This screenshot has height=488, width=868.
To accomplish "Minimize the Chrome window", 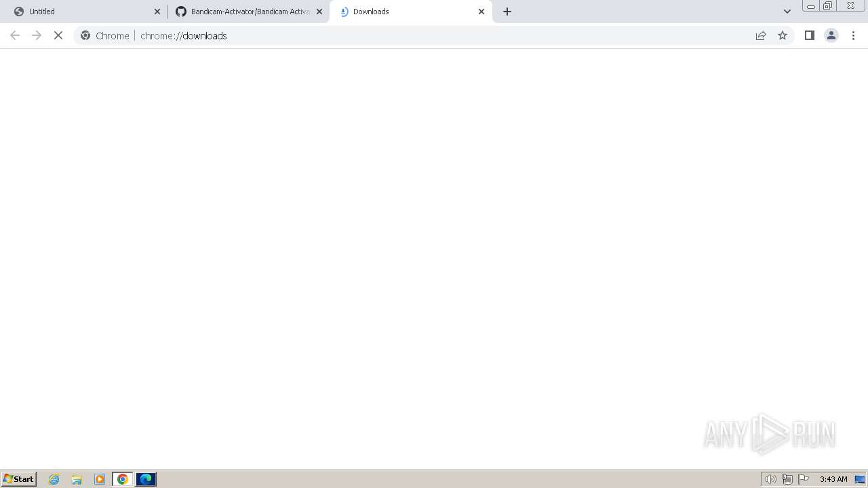I will coord(810,6).
